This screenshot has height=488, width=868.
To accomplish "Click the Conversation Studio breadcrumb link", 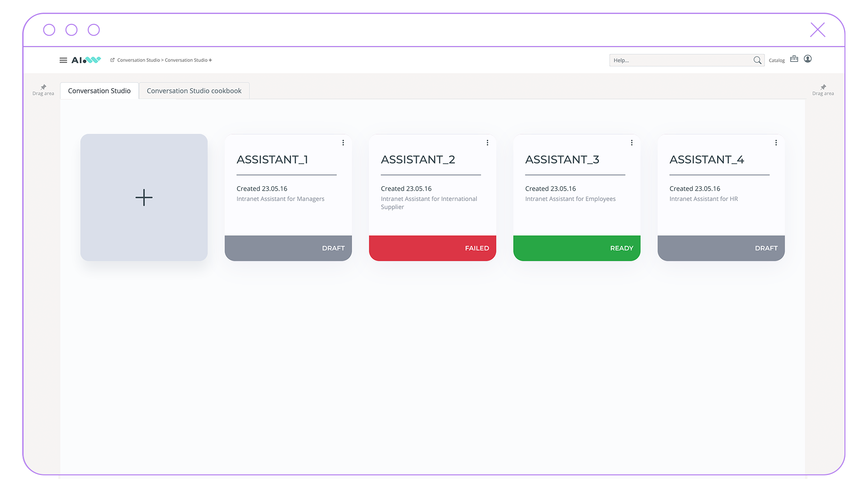I will [x=138, y=60].
